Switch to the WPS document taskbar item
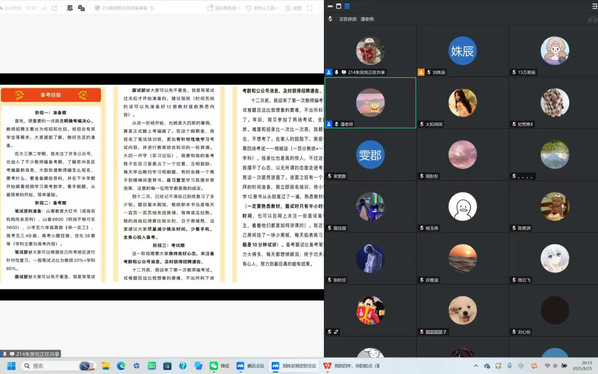The height and width of the screenshot is (374, 598). [351, 366]
